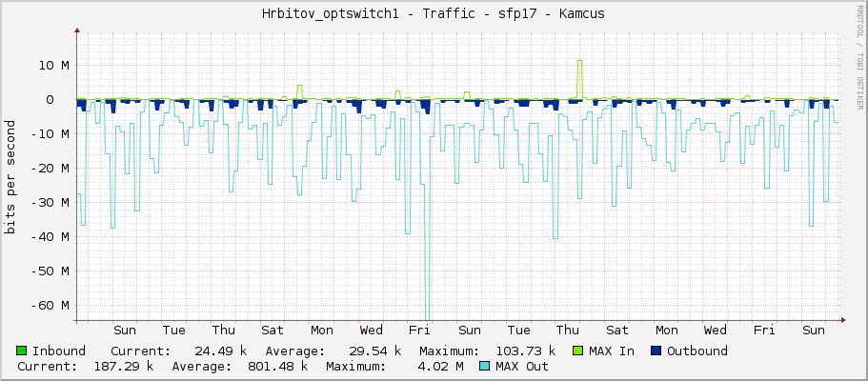Click the '-40 M' y-axis label
This screenshot has height=381, width=868.
tap(50, 237)
